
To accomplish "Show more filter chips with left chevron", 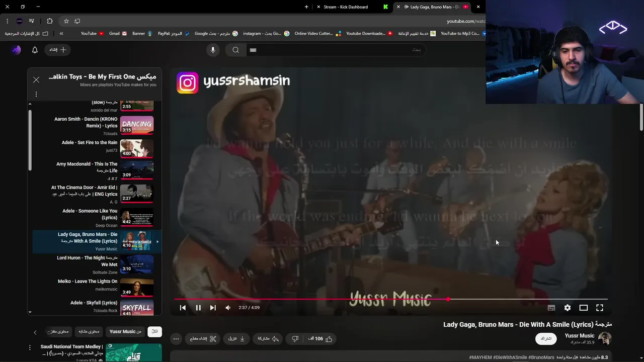I will [35, 332].
